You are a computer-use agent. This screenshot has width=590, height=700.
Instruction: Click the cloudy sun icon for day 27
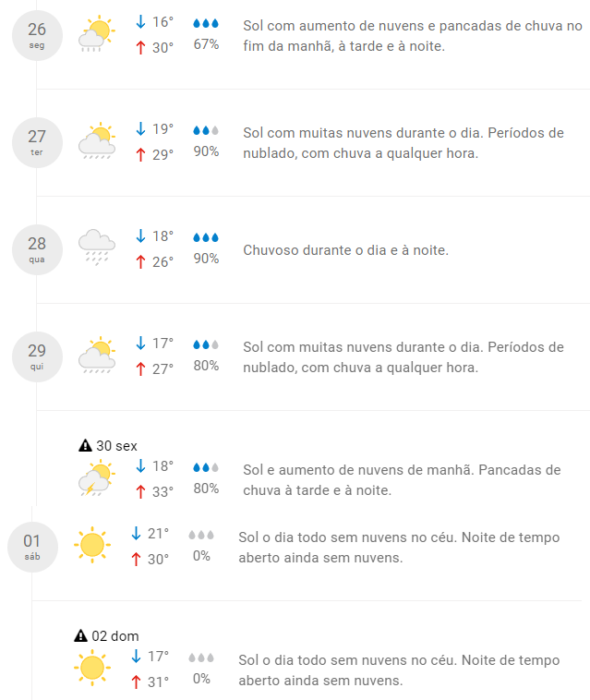(96, 140)
